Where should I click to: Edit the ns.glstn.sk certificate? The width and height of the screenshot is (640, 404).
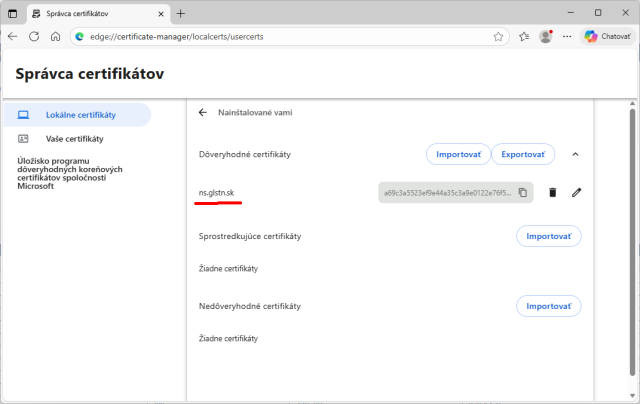576,192
